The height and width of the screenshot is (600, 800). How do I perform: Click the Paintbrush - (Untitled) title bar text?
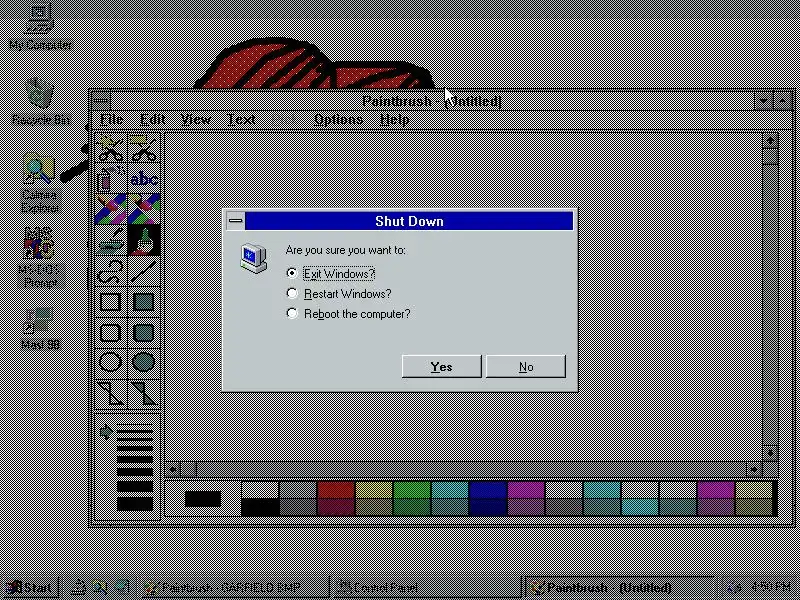432,101
